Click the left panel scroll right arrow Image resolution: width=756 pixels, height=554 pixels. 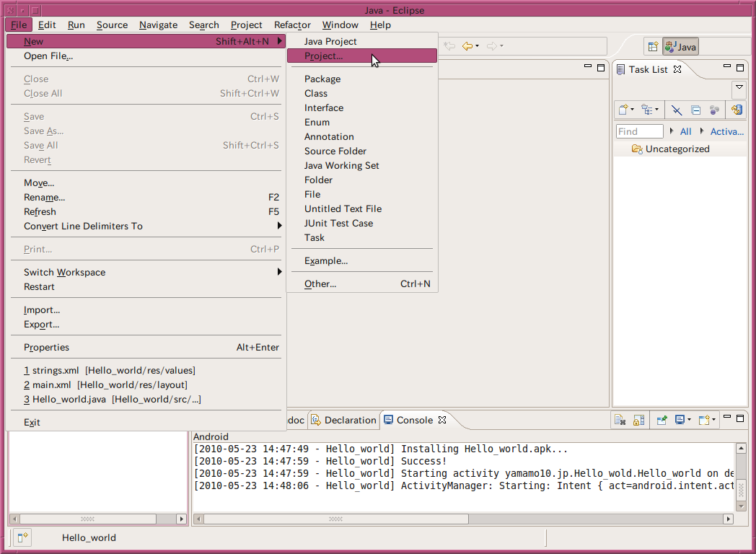181,519
